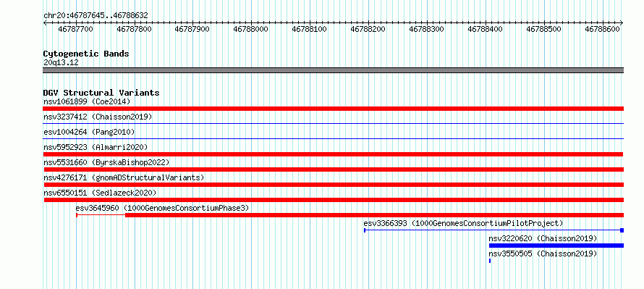Select the thick red bar of esv3645960
Viewport: 644px width, 289px height.
pos(374,215)
